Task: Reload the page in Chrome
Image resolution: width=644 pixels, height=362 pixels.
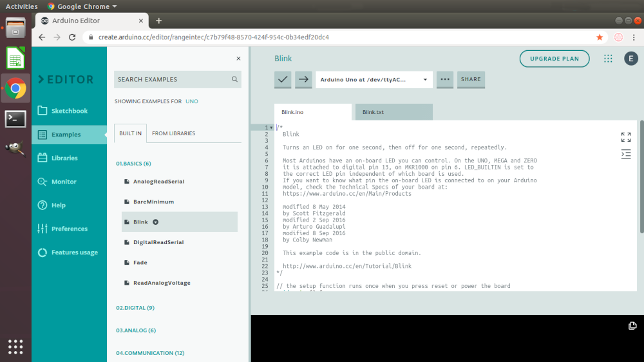Action: (72, 37)
